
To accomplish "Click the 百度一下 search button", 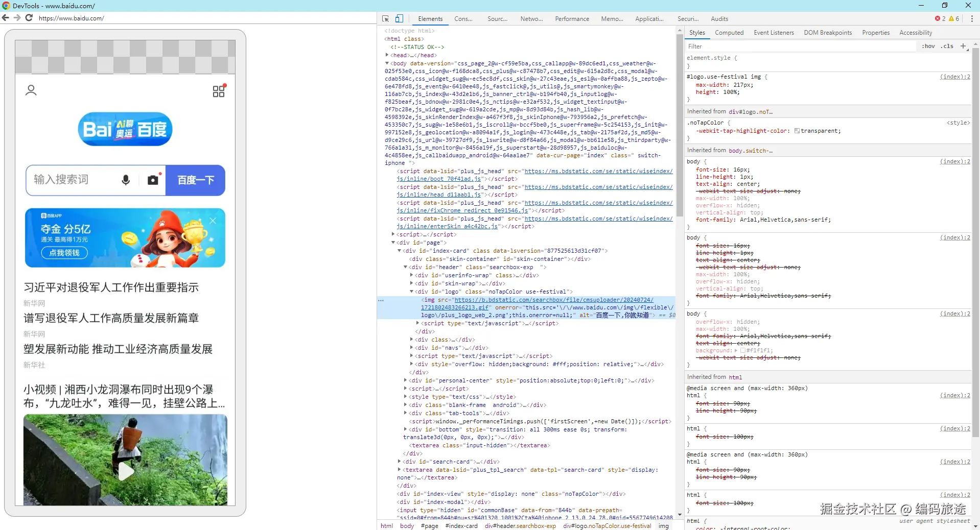I will (196, 180).
